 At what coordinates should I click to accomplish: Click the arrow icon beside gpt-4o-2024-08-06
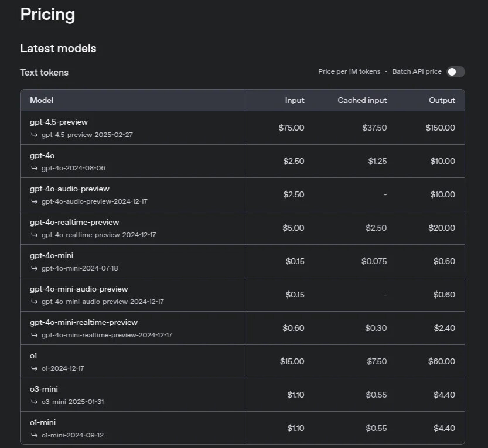(x=34, y=168)
